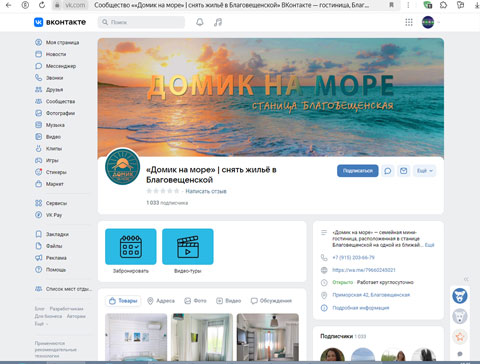
Task: Expand description with Ещё link
Action: (429, 245)
